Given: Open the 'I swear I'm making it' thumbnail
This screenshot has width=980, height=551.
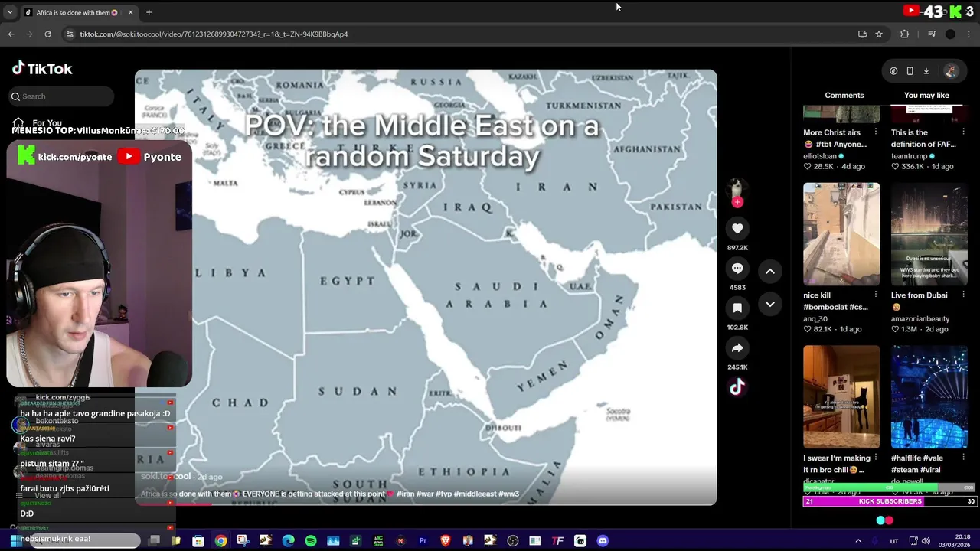Looking at the screenshot, I should point(841,396).
